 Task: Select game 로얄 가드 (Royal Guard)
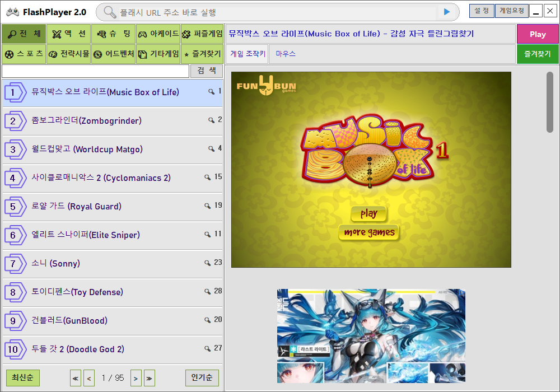[113, 207]
